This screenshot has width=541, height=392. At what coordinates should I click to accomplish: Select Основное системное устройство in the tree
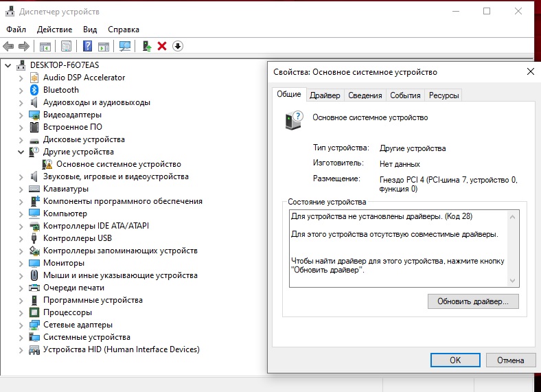(118, 164)
